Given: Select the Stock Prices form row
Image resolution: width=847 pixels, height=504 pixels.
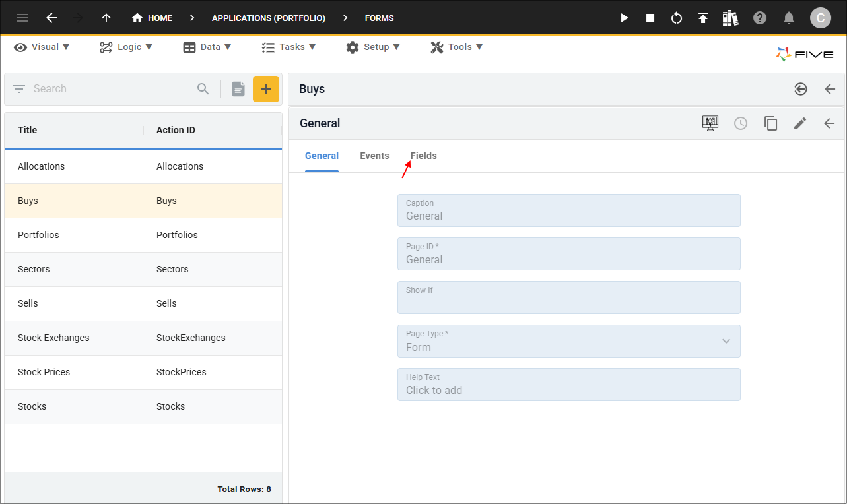Looking at the screenshot, I should pyautogui.click(x=143, y=372).
